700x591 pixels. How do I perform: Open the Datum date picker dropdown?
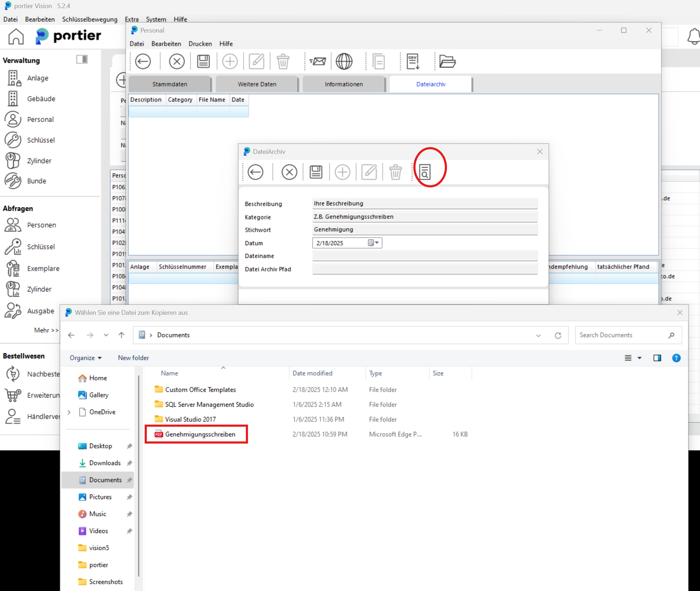click(374, 243)
